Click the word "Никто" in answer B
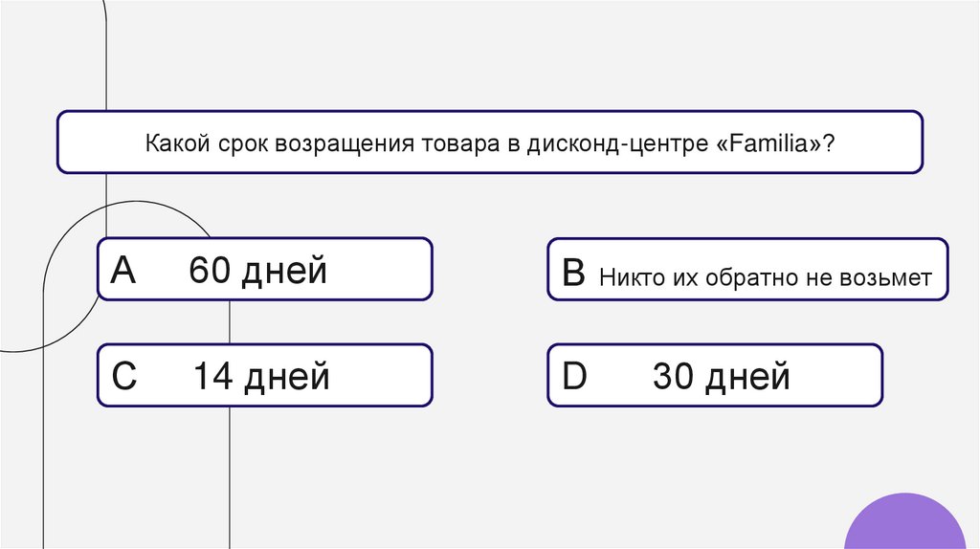Image resolution: width=980 pixels, height=549 pixels. click(x=625, y=278)
